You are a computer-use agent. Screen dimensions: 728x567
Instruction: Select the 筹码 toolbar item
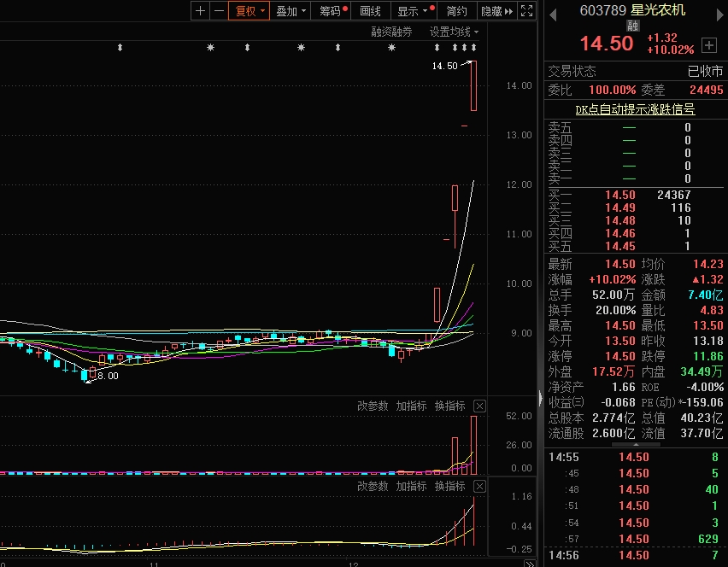(x=332, y=11)
